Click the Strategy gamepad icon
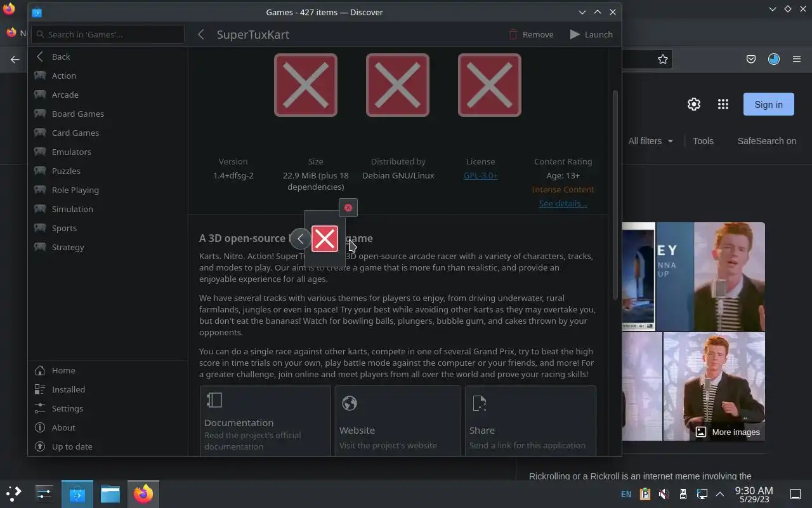The width and height of the screenshot is (812, 508). click(40, 247)
